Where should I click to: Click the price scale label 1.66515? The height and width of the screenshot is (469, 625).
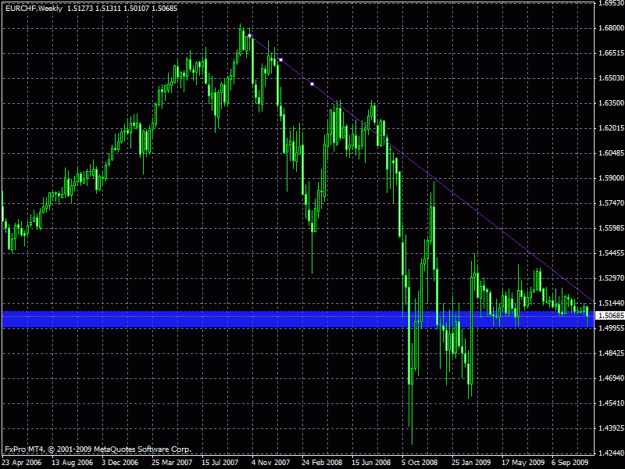[x=611, y=53]
